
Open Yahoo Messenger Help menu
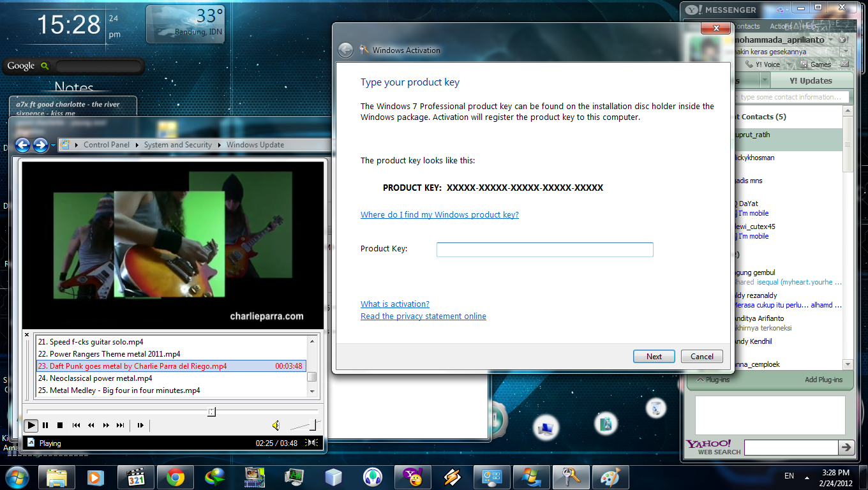tap(809, 26)
